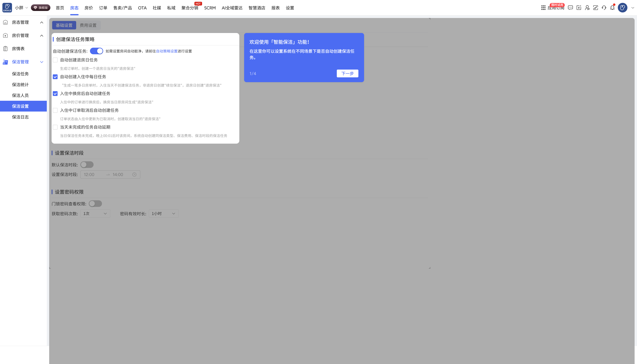
Task: Check 自动创建退房日任务 checkbox
Action: tap(55, 60)
